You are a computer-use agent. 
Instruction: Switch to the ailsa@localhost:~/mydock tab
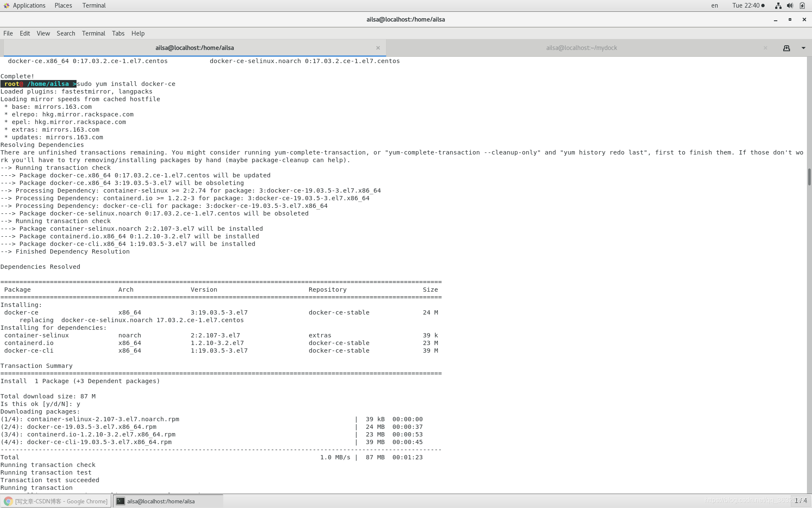[581, 48]
